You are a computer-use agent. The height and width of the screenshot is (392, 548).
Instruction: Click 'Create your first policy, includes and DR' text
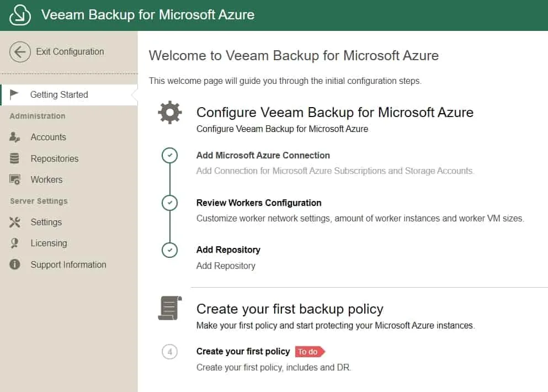tap(274, 368)
